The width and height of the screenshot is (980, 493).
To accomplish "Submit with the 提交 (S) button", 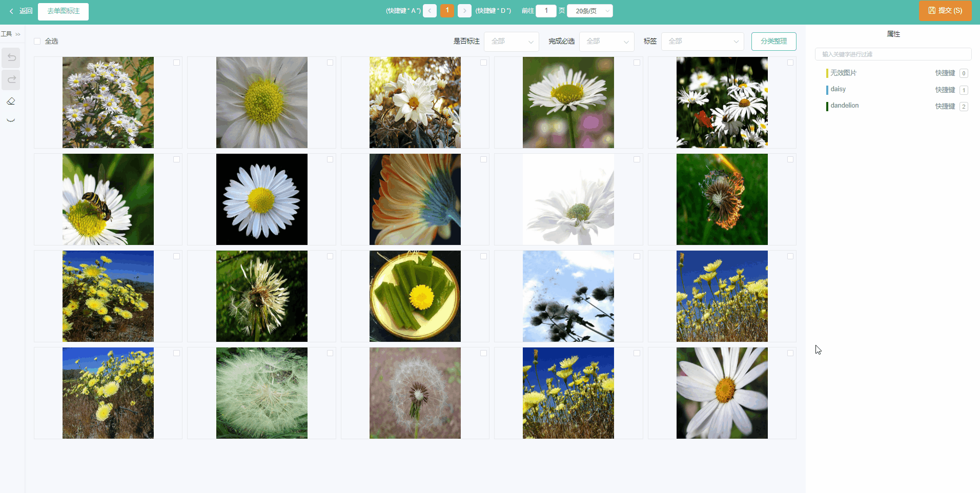I will coord(945,11).
